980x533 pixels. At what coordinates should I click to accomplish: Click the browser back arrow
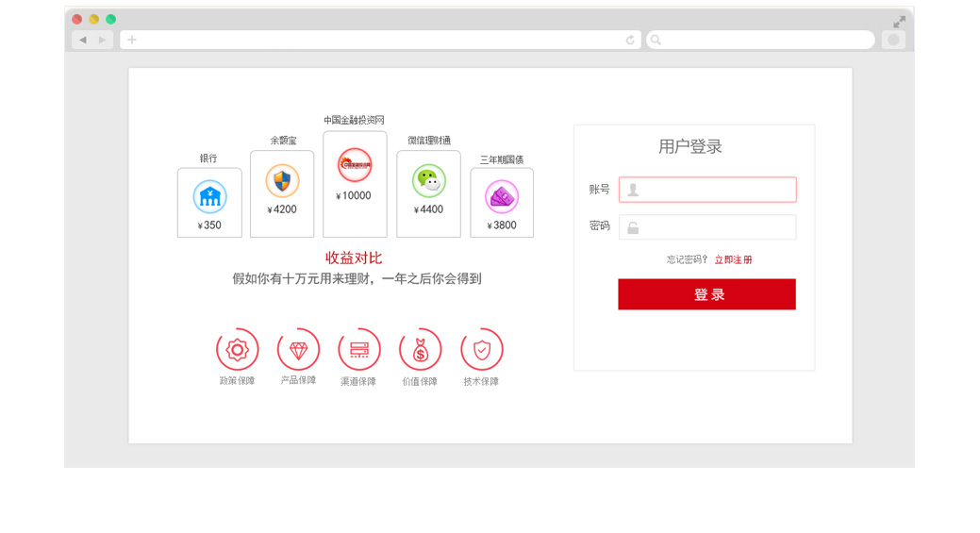82,40
